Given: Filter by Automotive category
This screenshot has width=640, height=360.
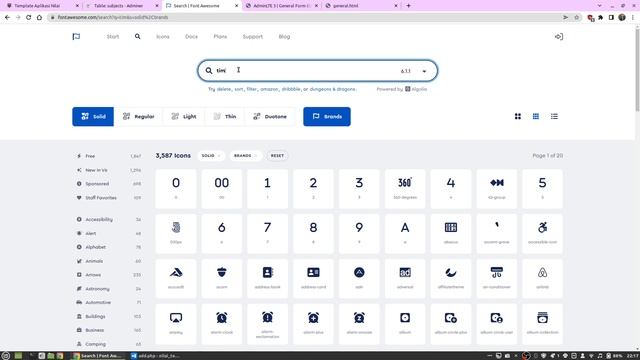Looking at the screenshot, I should (x=109, y=302).
